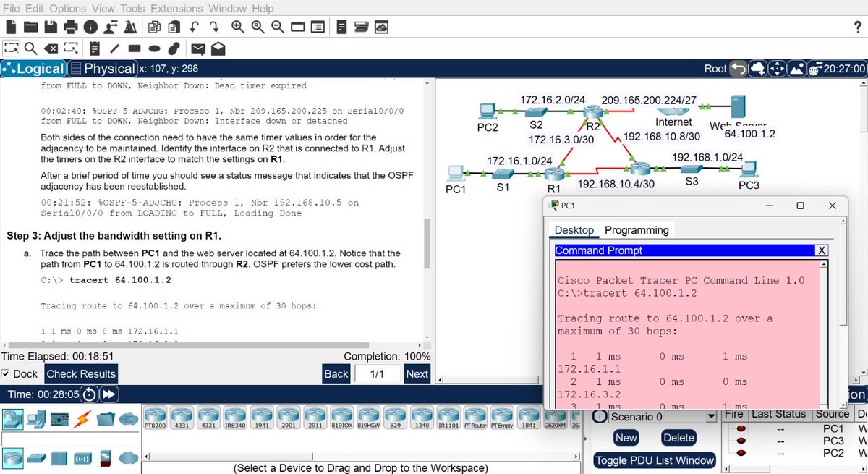Click the Print icon

click(70, 27)
